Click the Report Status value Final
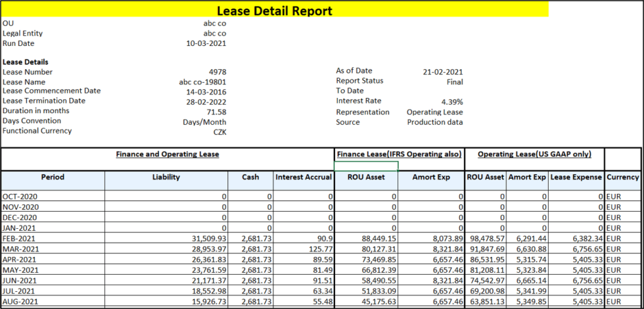This screenshot has height=309, width=644. pyautogui.click(x=453, y=82)
